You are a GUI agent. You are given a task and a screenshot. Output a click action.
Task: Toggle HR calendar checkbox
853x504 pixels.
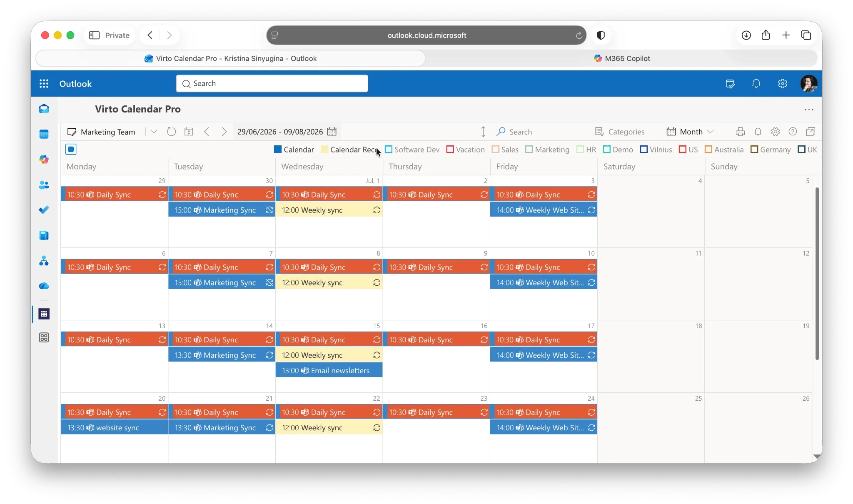pos(580,149)
